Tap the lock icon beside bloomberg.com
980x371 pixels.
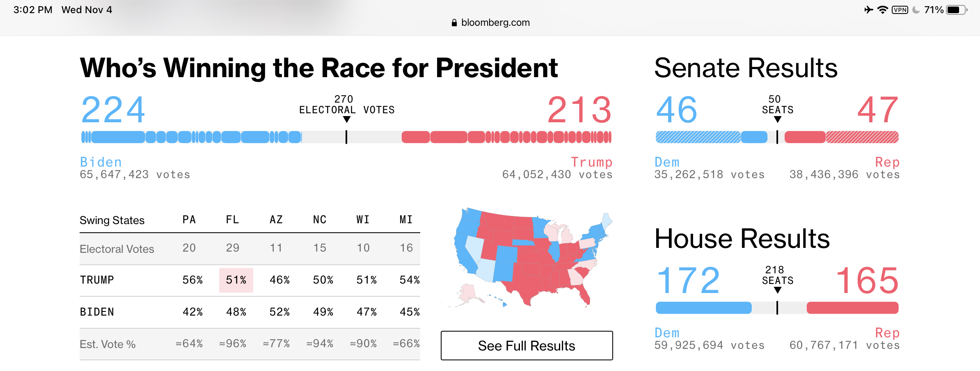click(x=454, y=23)
